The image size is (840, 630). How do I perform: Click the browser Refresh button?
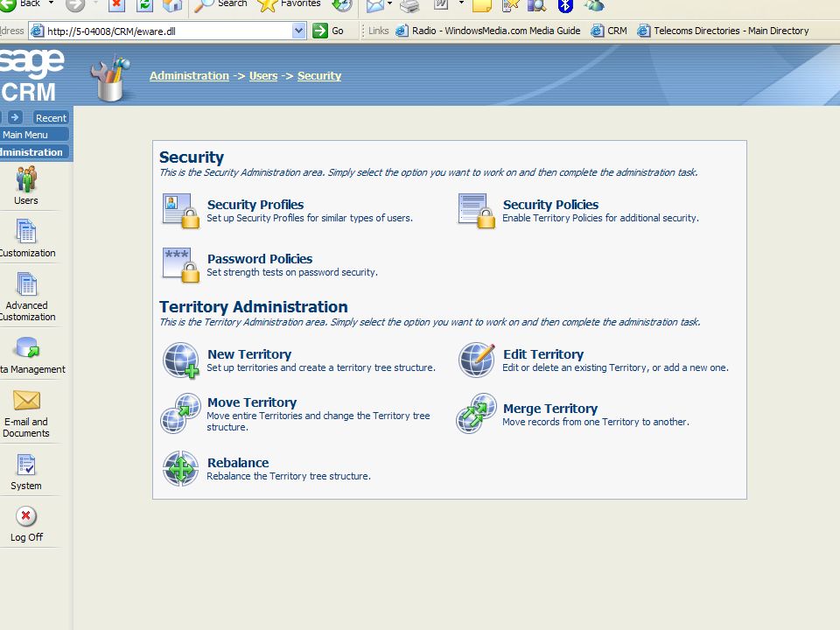pyautogui.click(x=144, y=5)
